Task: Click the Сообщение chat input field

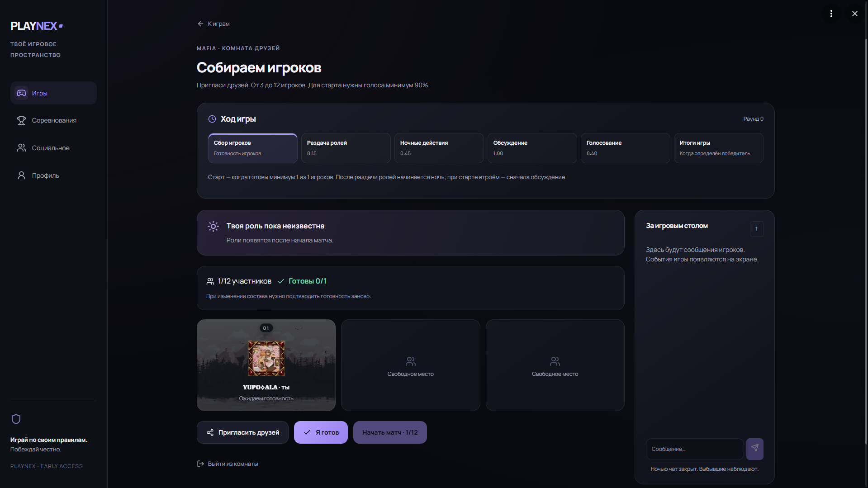Action: point(695,449)
